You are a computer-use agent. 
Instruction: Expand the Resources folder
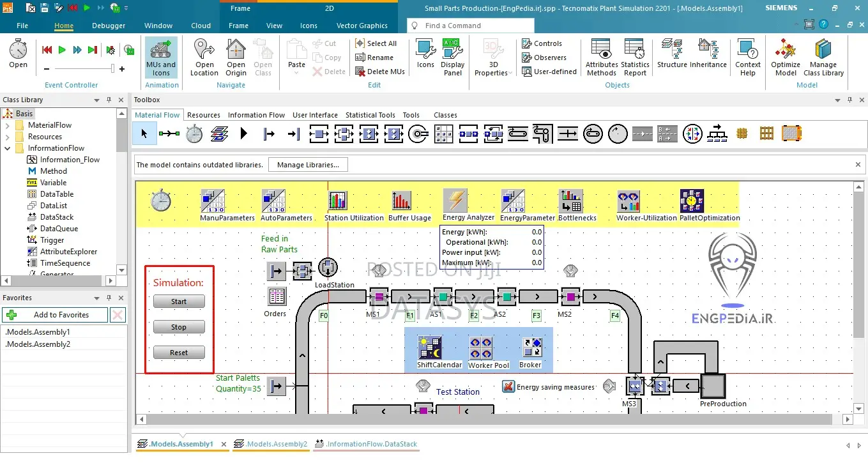coord(8,137)
